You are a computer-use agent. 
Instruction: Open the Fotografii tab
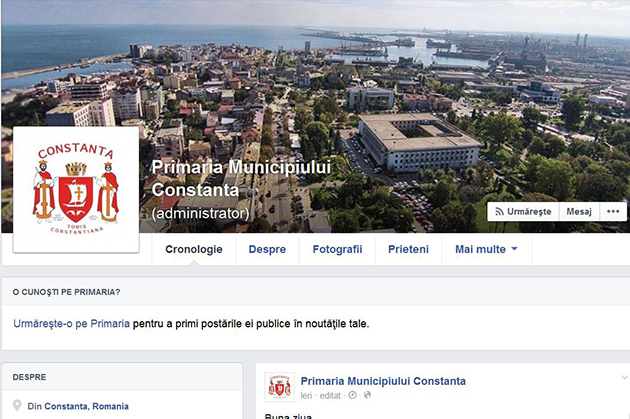[x=338, y=249]
